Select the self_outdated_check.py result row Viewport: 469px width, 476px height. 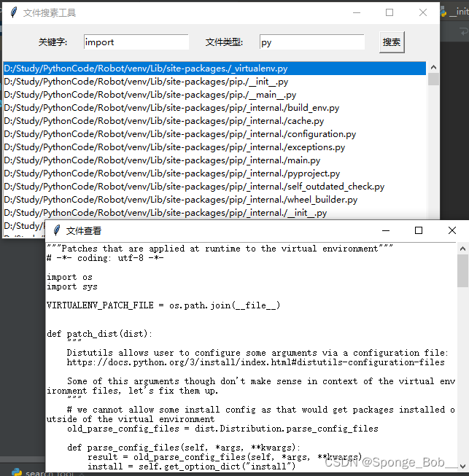point(214,187)
